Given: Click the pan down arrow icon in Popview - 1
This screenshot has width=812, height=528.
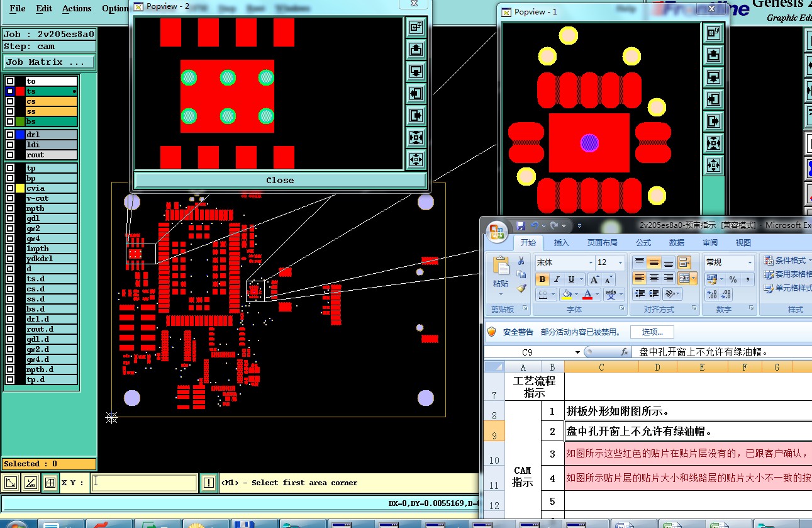Looking at the screenshot, I should tap(713, 77).
